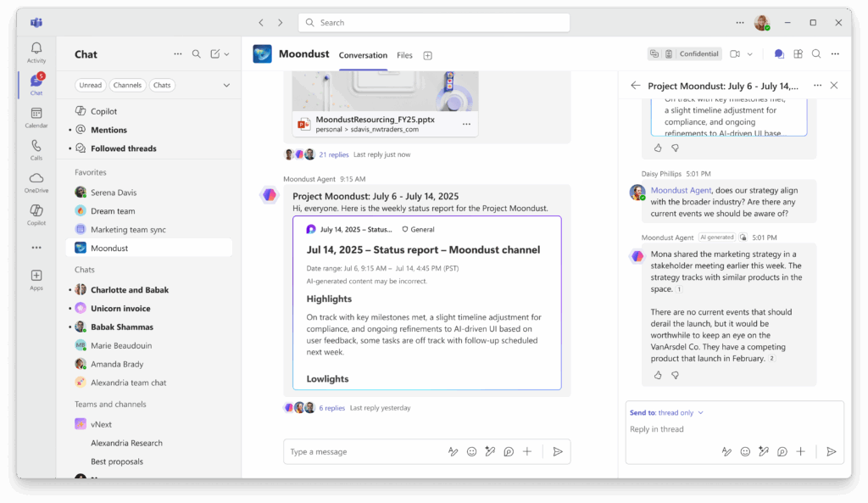
Task: Open the Send to thread only dropdown
Action: pos(666,413)
